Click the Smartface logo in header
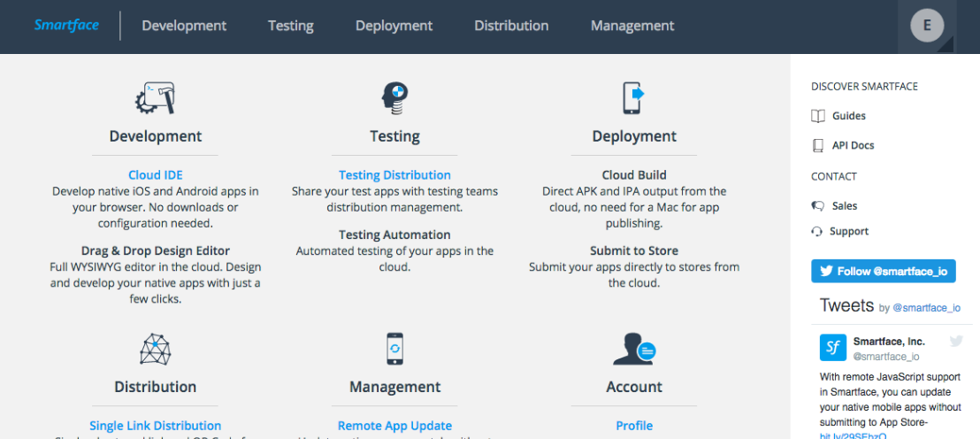This screenshot has height=439, width=980. pos(66,26)
